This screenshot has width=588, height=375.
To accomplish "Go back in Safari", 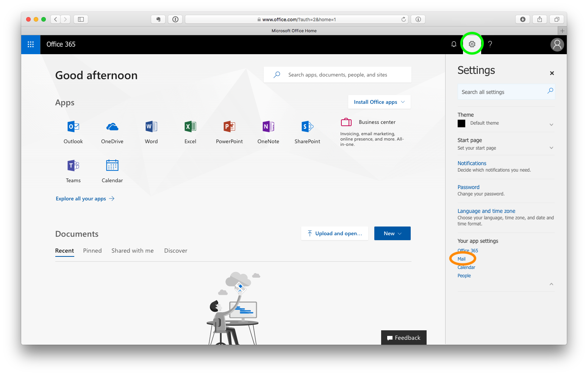I will coord(56,19).
